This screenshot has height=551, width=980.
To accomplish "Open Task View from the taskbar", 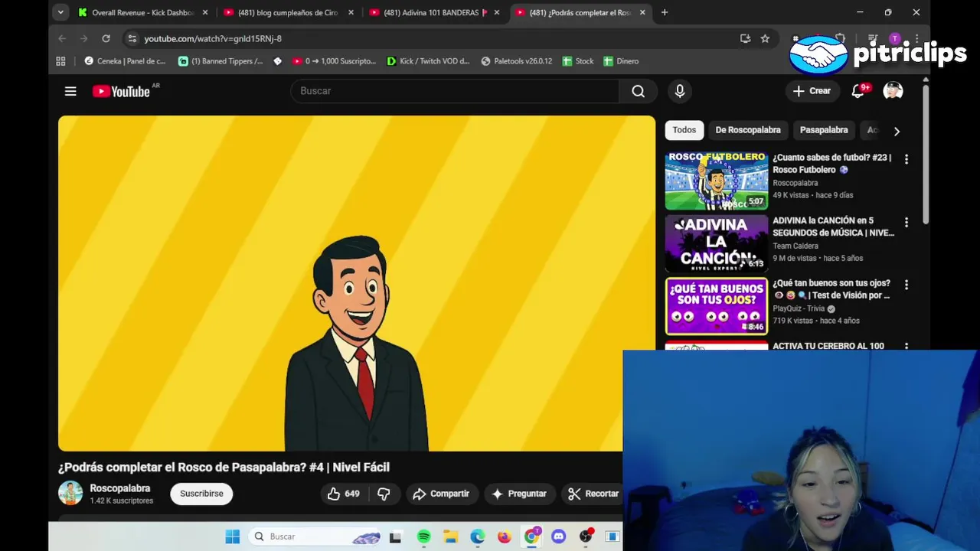I will [x=395, y=536].
